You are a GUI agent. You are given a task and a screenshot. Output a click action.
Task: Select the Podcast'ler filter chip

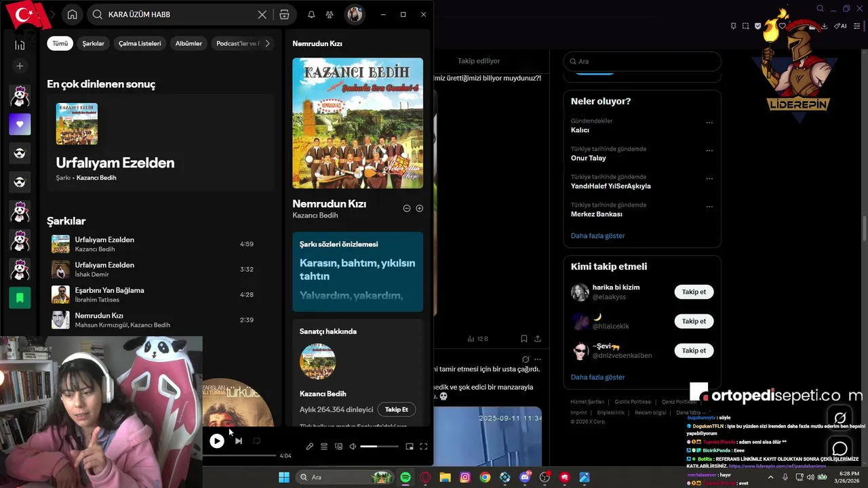coord(237,43)
